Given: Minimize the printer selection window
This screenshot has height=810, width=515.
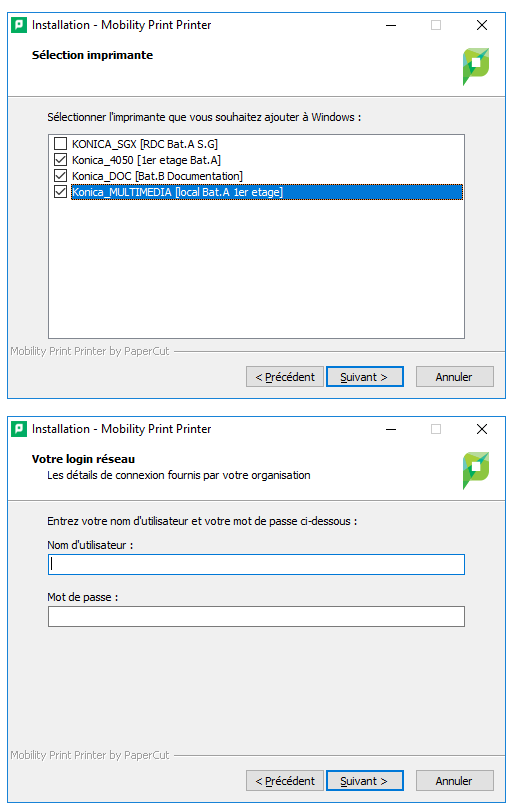Looking at the screenshot, I should pyautogui.click(x=391, y=25).
